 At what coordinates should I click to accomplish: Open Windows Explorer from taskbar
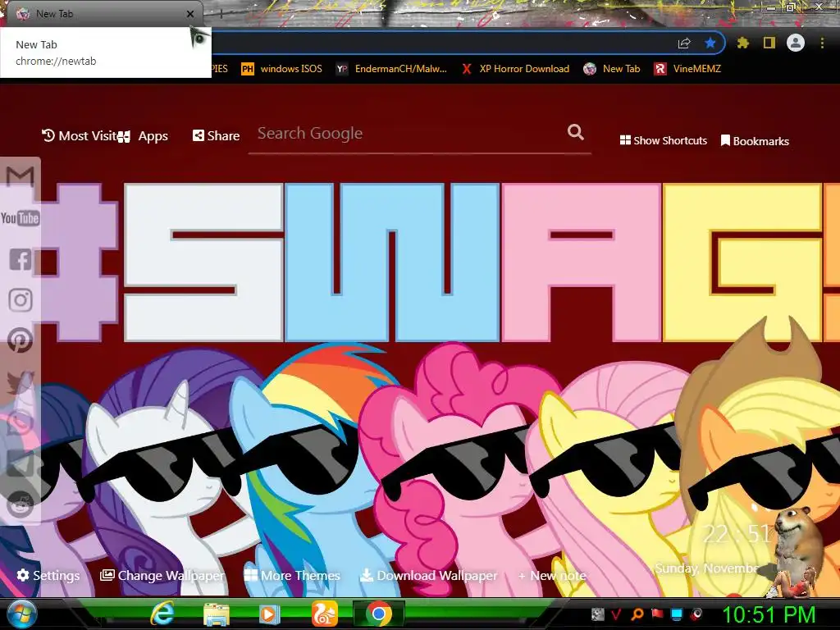coord(217,614)
